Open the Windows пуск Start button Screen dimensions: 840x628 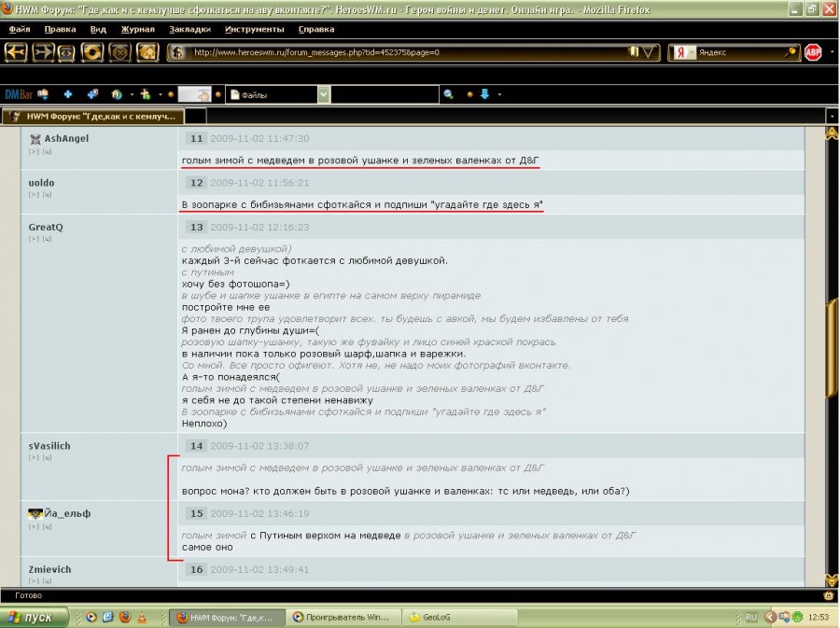(x=35, y=617)
